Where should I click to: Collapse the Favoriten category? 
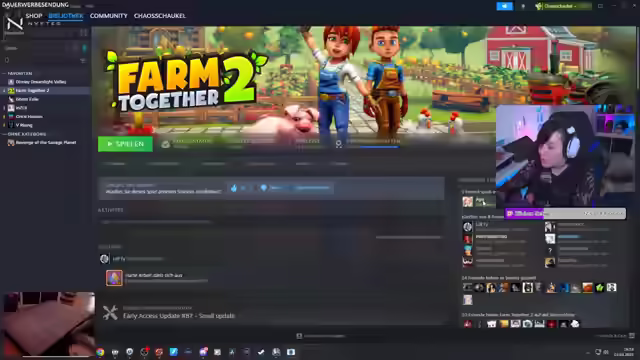(4, 73)
